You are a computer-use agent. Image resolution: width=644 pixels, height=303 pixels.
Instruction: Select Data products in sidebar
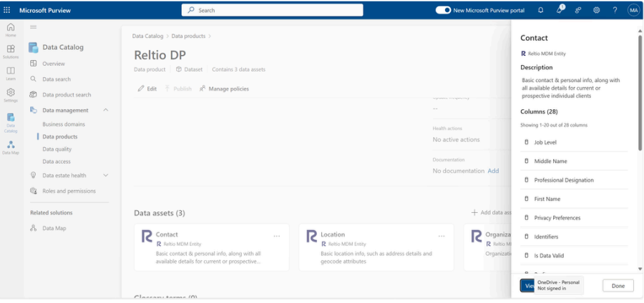coord(60,136)
